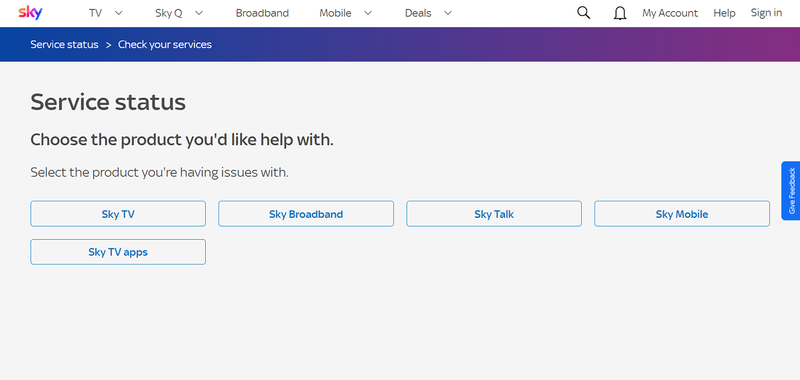Open the Sky Q navigation item
The image size is (800, 380).
click(x=168, y=13)
